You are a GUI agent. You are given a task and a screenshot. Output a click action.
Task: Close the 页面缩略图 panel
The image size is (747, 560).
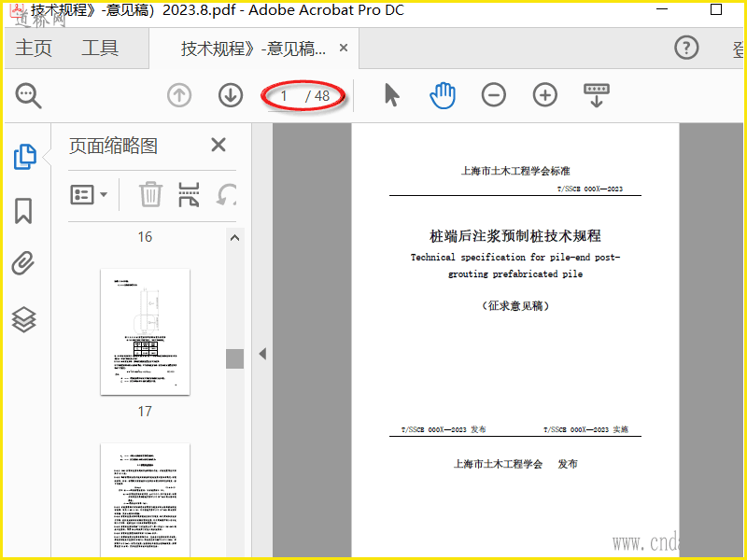point(218,145)
